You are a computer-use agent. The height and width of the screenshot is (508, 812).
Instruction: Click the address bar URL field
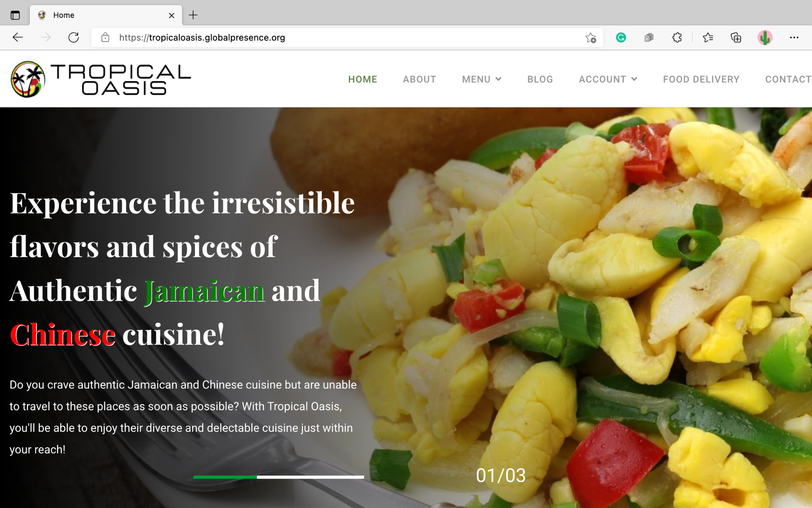pos(341,38)
